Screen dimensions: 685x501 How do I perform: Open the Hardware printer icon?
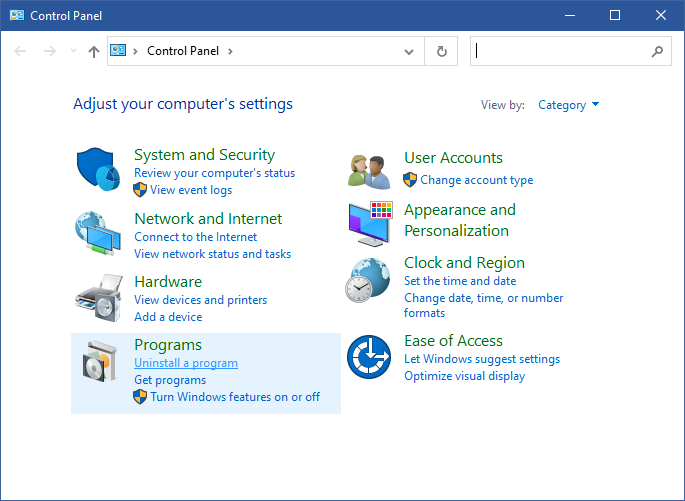(x=99, y=298)
